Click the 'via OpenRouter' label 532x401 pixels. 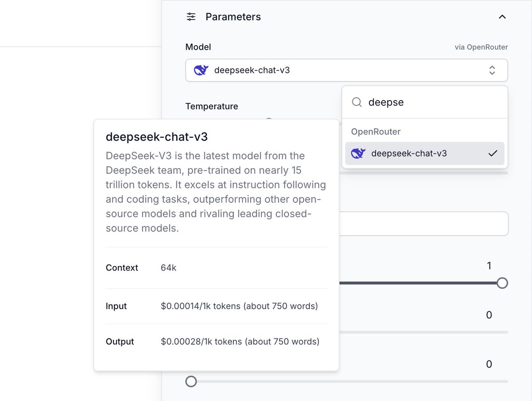click(481, 47)
